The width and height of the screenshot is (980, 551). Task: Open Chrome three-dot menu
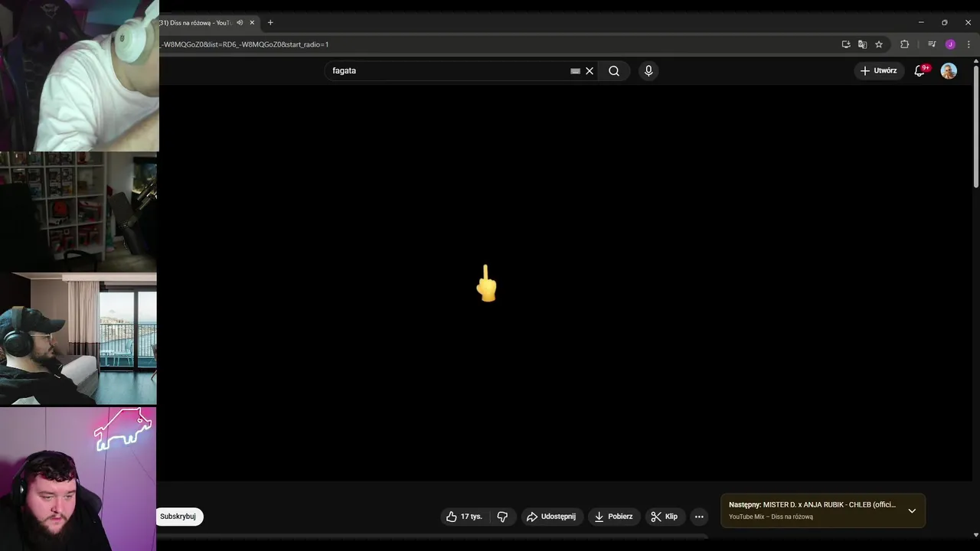[x=969, y=44]
